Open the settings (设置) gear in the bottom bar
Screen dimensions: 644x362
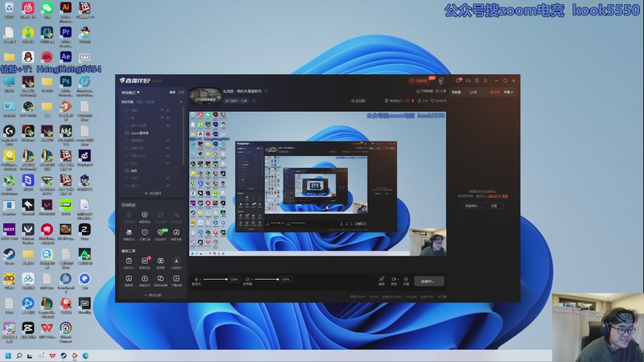(406, 280)
